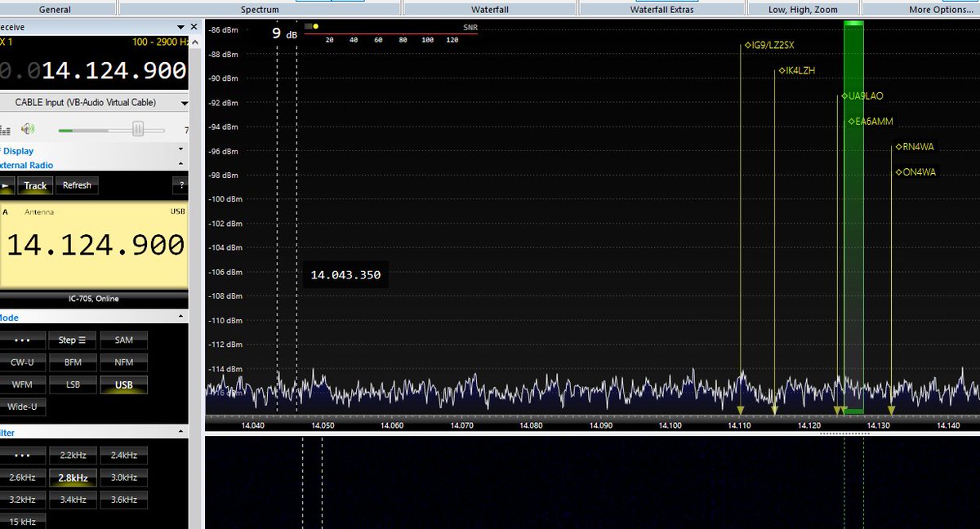Click the yellow SNR indicator dot
Screen dimensions: 980x529
click(314, 26)
